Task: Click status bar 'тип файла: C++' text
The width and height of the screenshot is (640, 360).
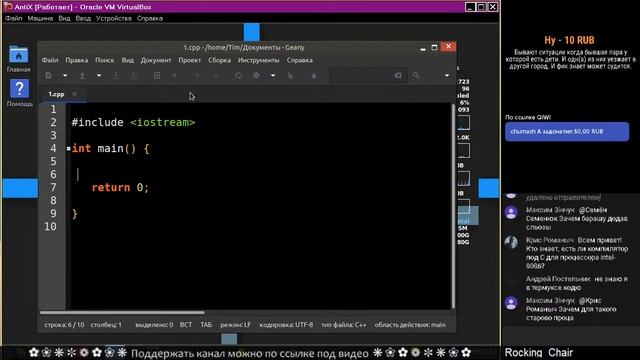Action: click(x=344, y=325)
